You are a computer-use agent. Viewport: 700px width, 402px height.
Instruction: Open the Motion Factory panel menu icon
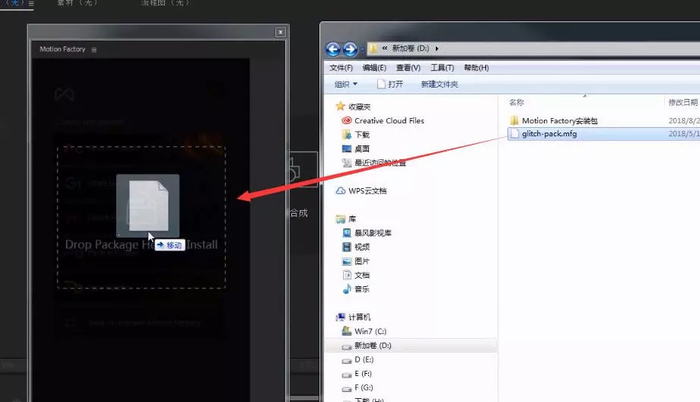[94, 50]
